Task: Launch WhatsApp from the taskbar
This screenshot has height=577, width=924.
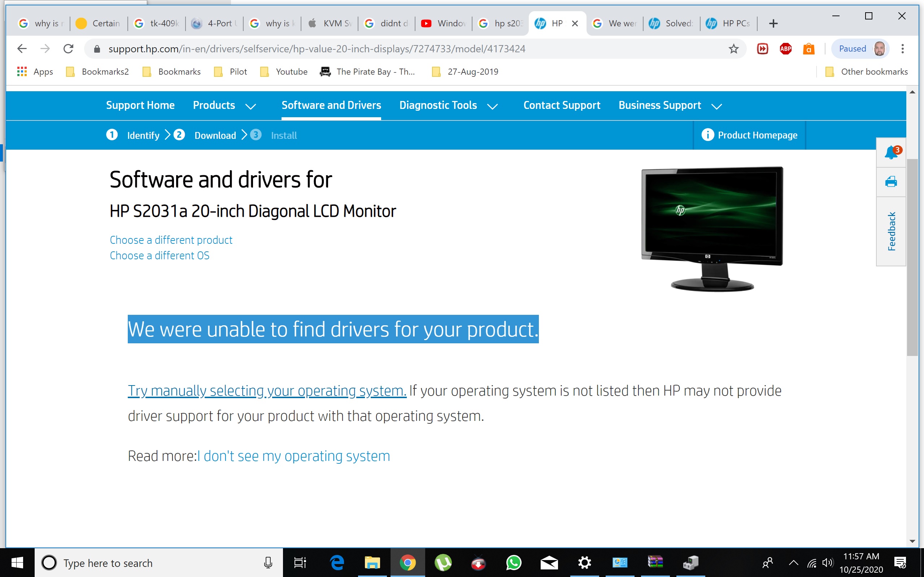Action: tap(514, 563)
